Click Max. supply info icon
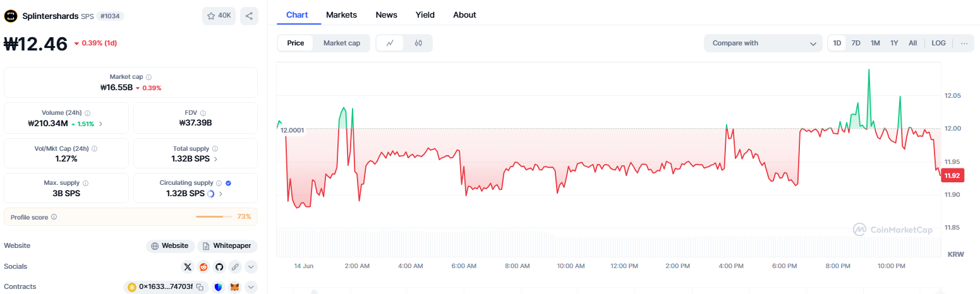The height and width of the screenshot is (294, 980). click(x=85, y=183)
